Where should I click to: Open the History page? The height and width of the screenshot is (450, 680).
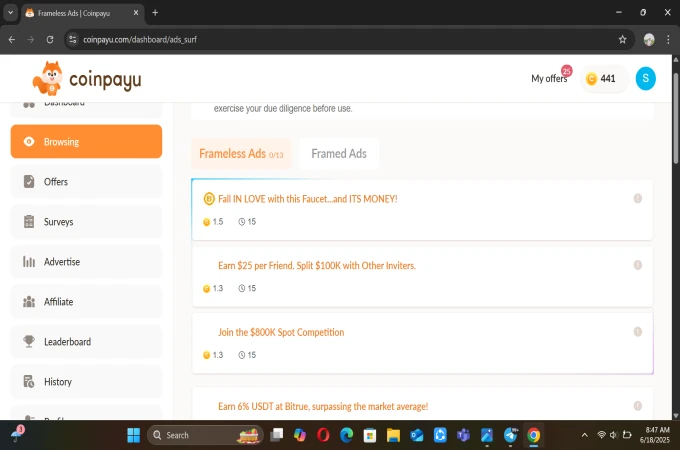tap(86, 382)
